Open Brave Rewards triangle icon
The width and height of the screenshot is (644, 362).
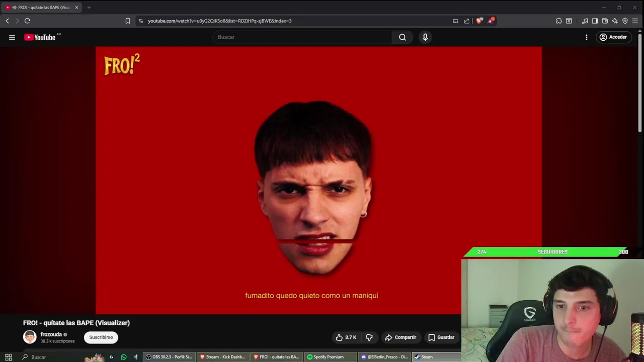click(491, 21)
